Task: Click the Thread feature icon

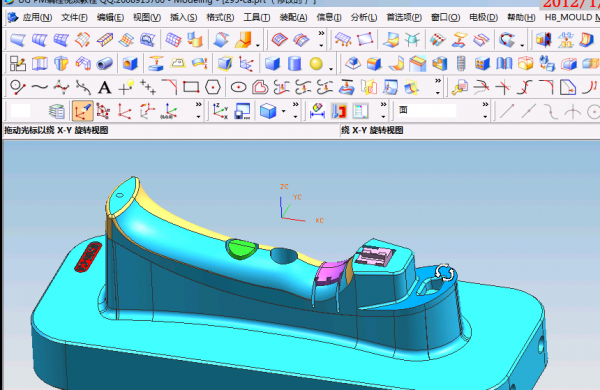Action: [461, 64]
